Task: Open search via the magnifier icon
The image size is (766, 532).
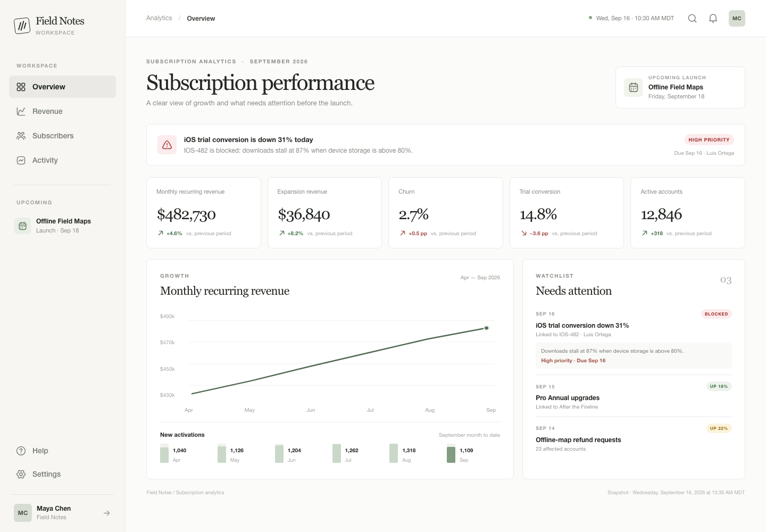Action: [x=692, y=19]
